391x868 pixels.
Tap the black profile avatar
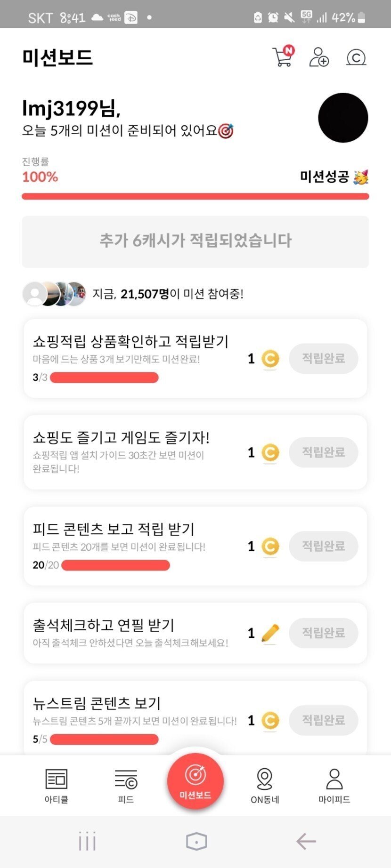(x=343, y=118)
